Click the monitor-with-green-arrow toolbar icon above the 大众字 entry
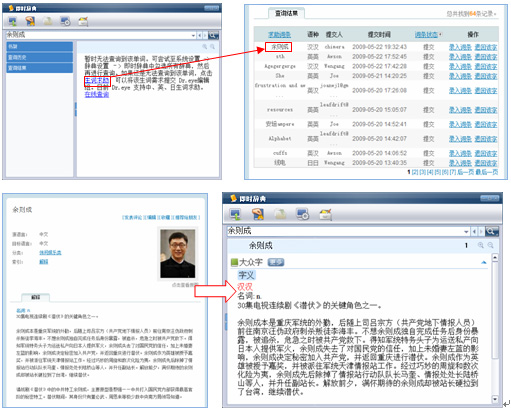 [236, 214]
